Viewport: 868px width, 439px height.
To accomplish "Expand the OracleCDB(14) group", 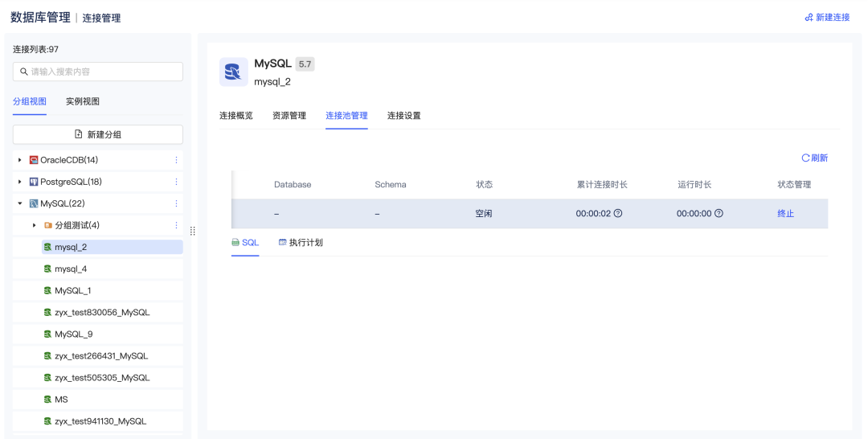I will coord(20,160).
